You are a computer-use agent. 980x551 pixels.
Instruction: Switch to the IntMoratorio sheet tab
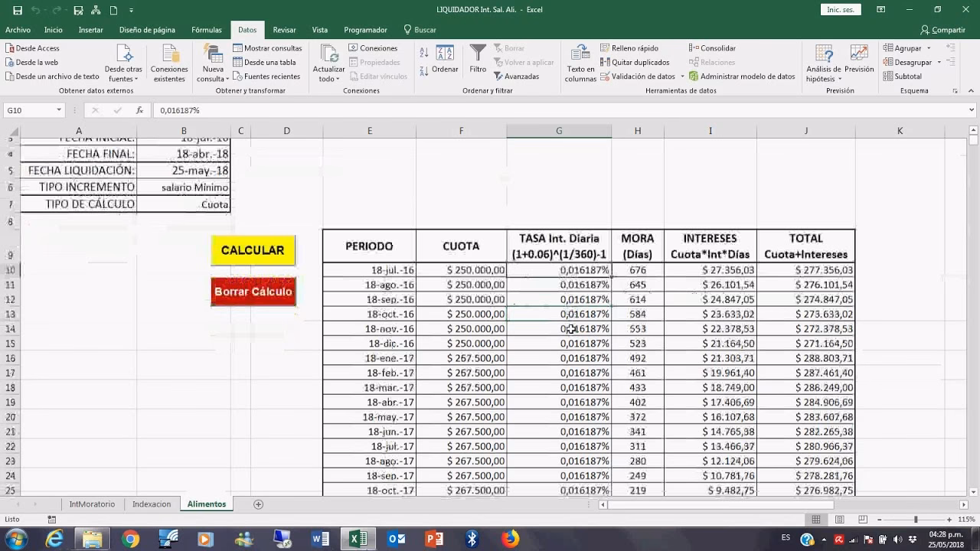click(x=92, y=504)
